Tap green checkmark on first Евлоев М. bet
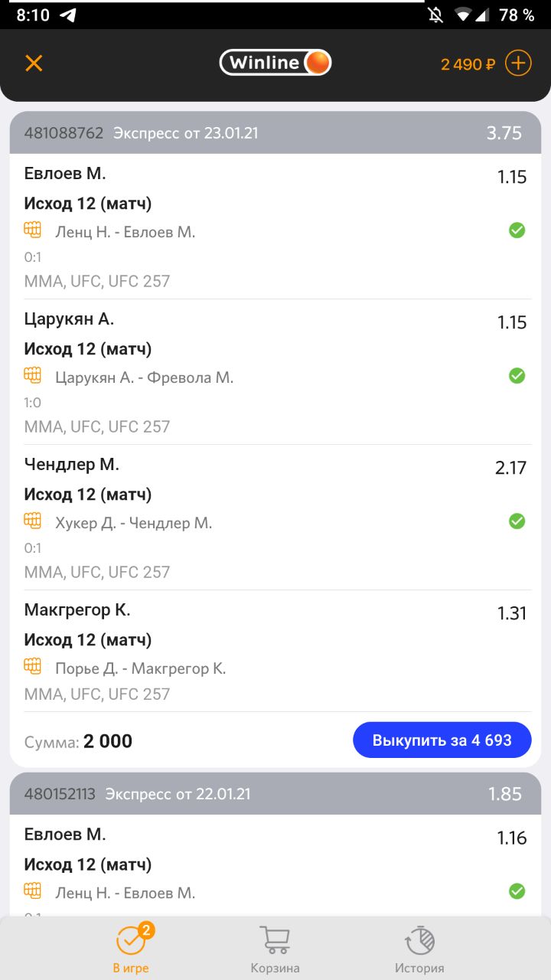 point(517,230)
